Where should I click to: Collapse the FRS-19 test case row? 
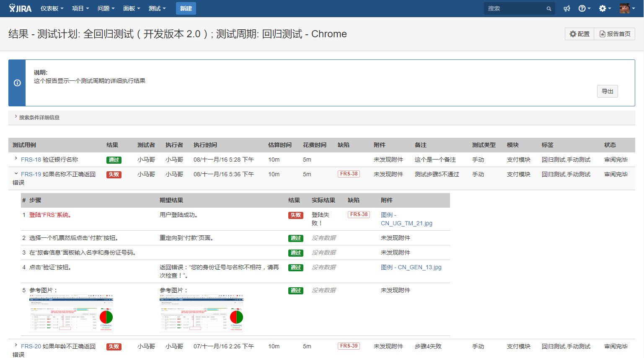pos(16,173)
